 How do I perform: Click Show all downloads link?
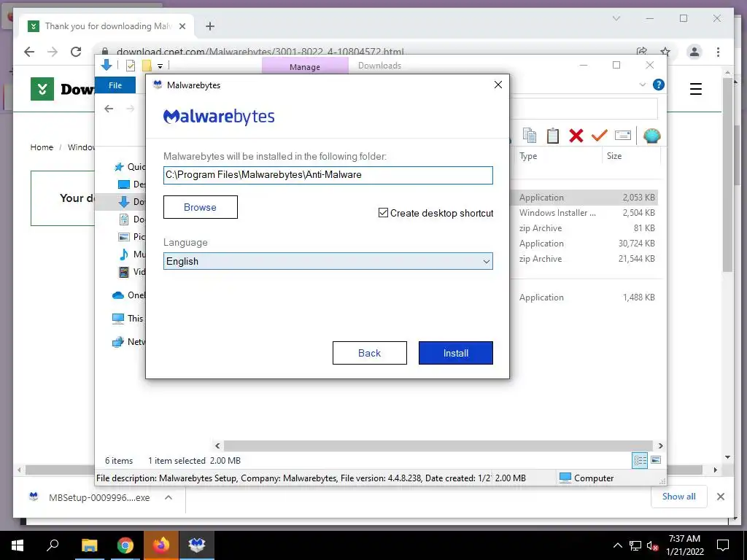coord(679,497)
